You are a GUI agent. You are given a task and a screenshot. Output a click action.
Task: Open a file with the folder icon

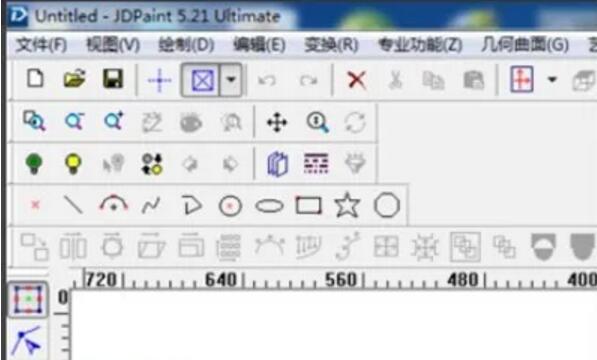pyautogui.click(x=74, y=79)
